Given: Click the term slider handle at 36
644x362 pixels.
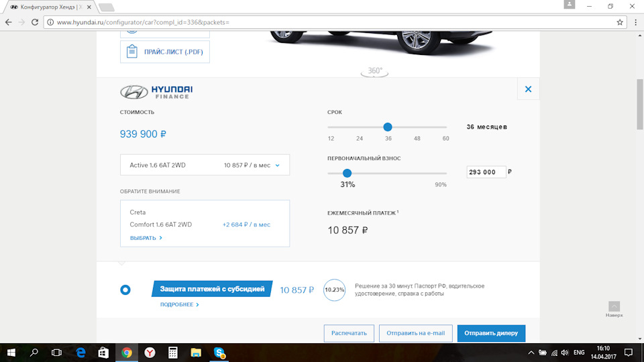Looking at the screenshot, I should point(387,127).
